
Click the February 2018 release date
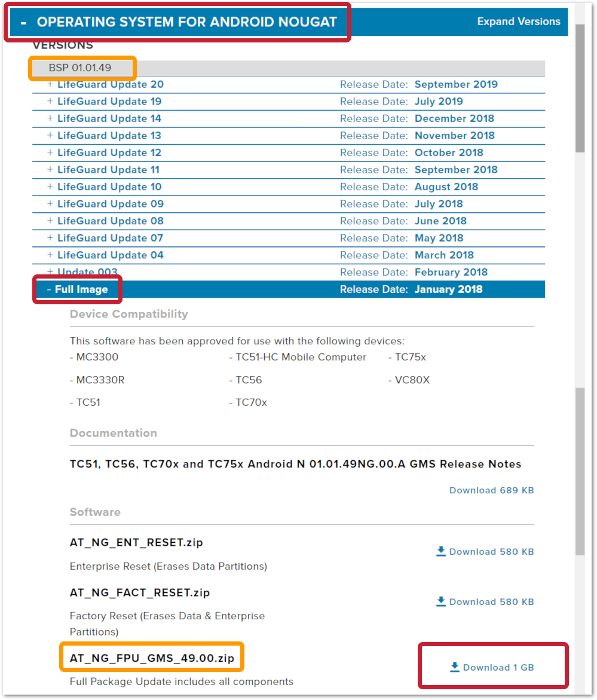coord(451,272)
